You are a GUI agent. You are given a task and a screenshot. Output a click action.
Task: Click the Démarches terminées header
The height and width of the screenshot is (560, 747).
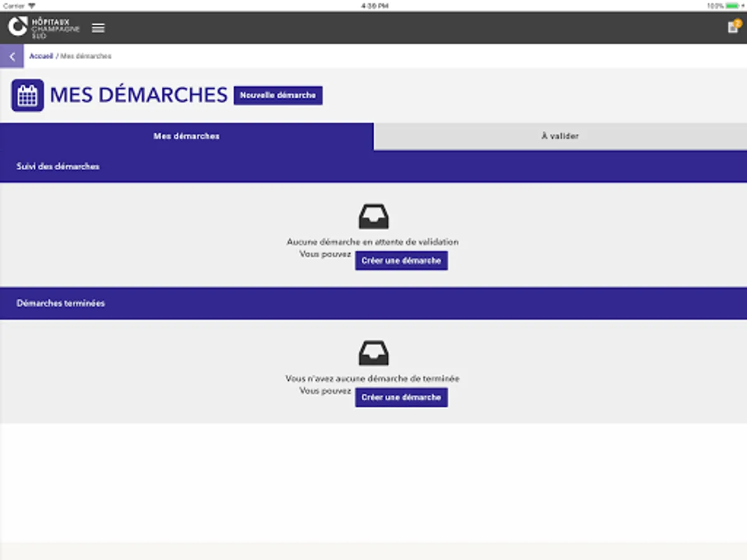coord(374,304)
